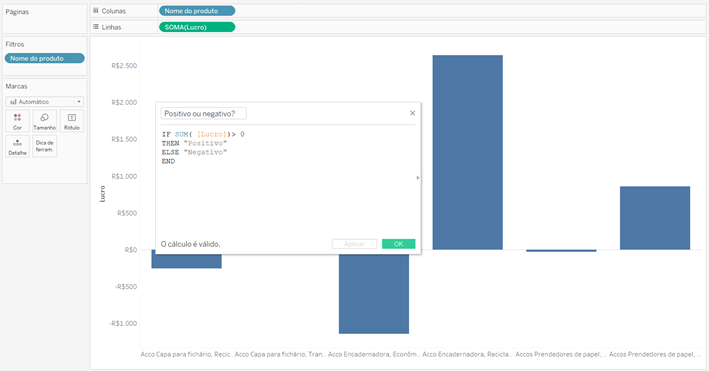Open the Rótulo label marks card
The height and width of the screenshot is (371, 709).
coord(71,121)
